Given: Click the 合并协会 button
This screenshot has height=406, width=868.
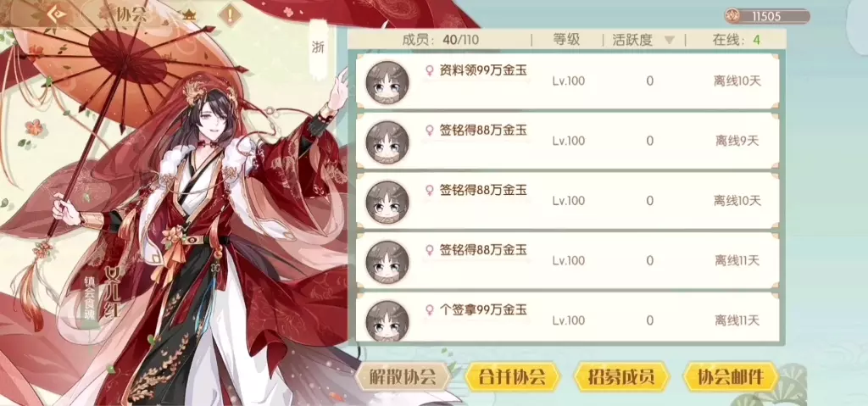Looking at the screenshot, I should point(512,377).
